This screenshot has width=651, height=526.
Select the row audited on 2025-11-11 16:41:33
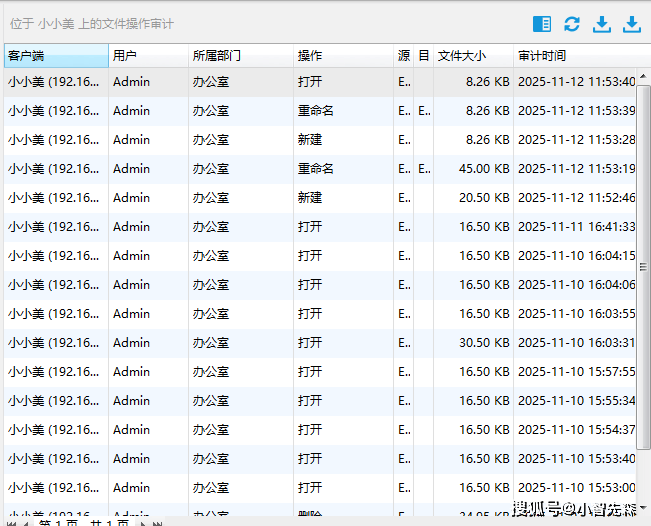click(320, 227)
